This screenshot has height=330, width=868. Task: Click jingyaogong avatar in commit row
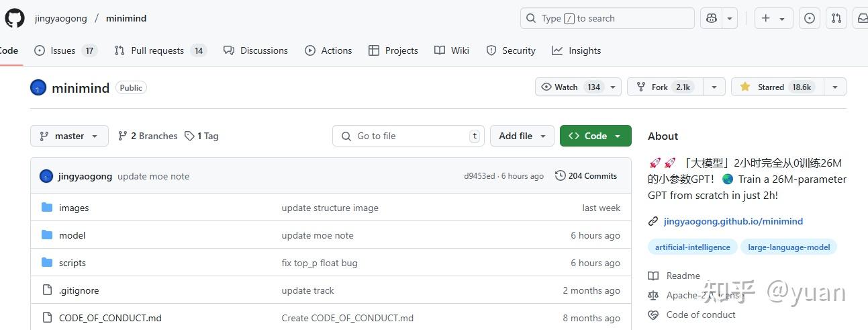tap(46, 176)
